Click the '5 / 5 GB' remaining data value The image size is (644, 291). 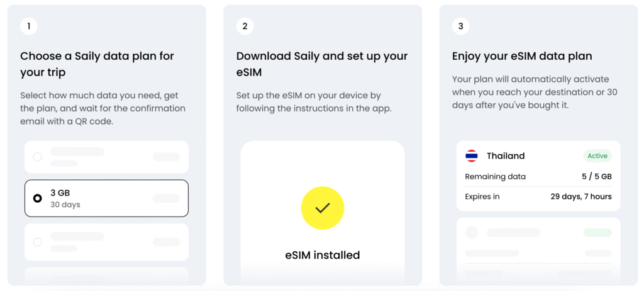596,176
